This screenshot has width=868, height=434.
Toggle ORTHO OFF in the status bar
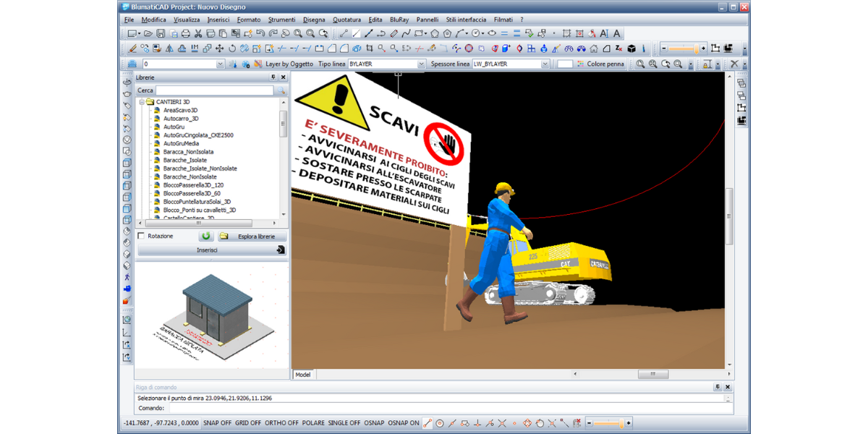point(281,422)
